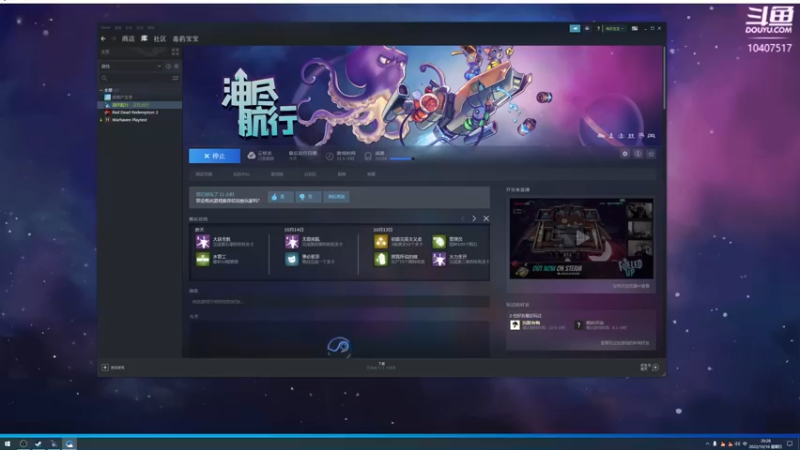The height and width of the screenshot is (450, 800).
Task: Open the 库 library tab
Action: click(x=144, y=39)
